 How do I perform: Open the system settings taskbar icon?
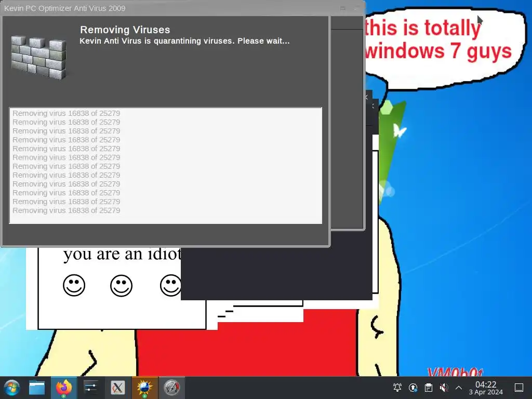[x=90, y=388]
